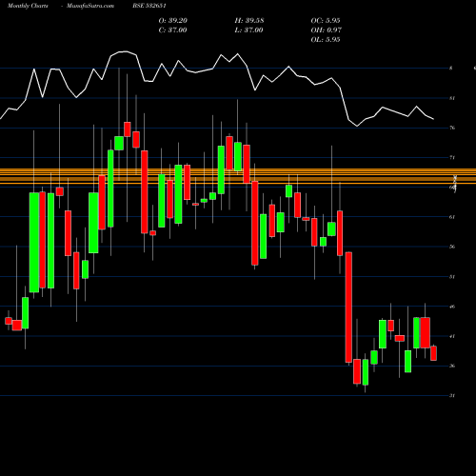
Task: Select the 'L: 37.00' low value
Action: pos(248,30)
